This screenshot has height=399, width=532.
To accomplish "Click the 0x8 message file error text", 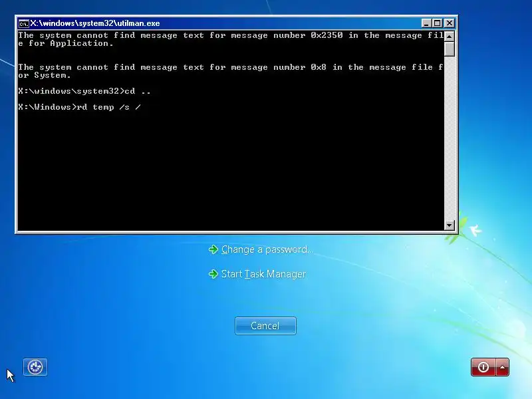I will [231, 71].
